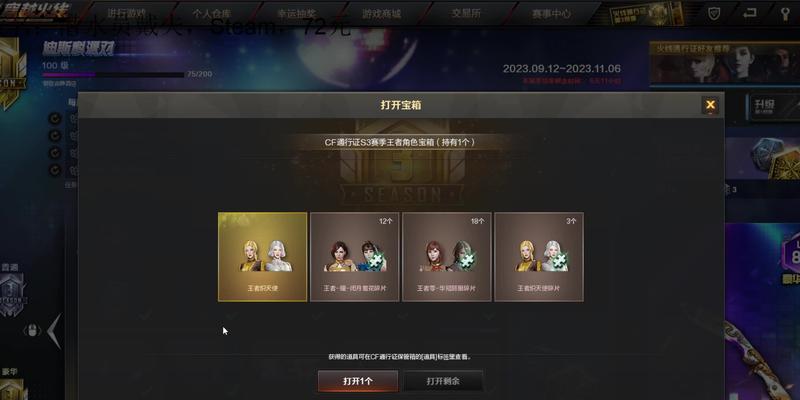Click the 打开1个 button
Viewport: 800px width, 400px height.
pyautogui.click(x=358, y=381)
